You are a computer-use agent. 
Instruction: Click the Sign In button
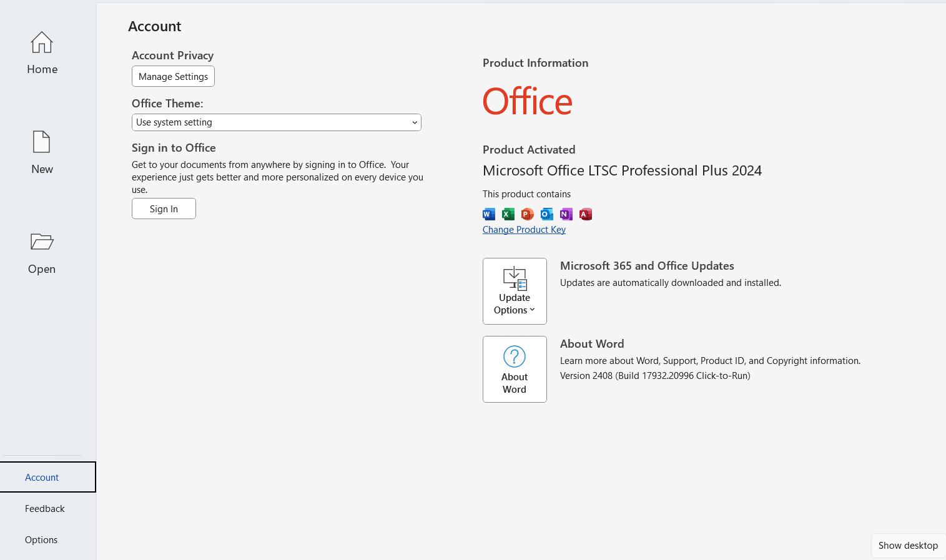[x=164, y=209]
